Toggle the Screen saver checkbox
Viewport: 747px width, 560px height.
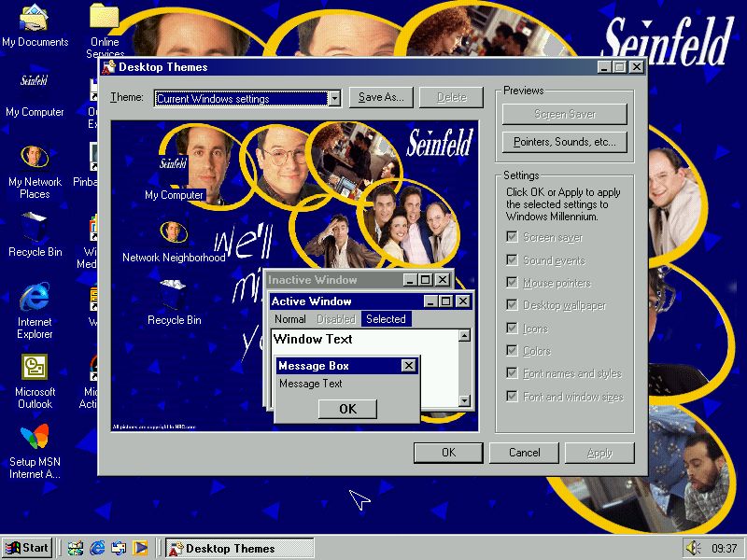(x=512, y=237)
